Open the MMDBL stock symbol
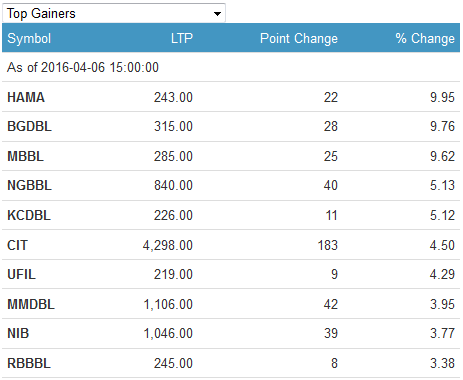463x380 pixels. click(31, 304)
